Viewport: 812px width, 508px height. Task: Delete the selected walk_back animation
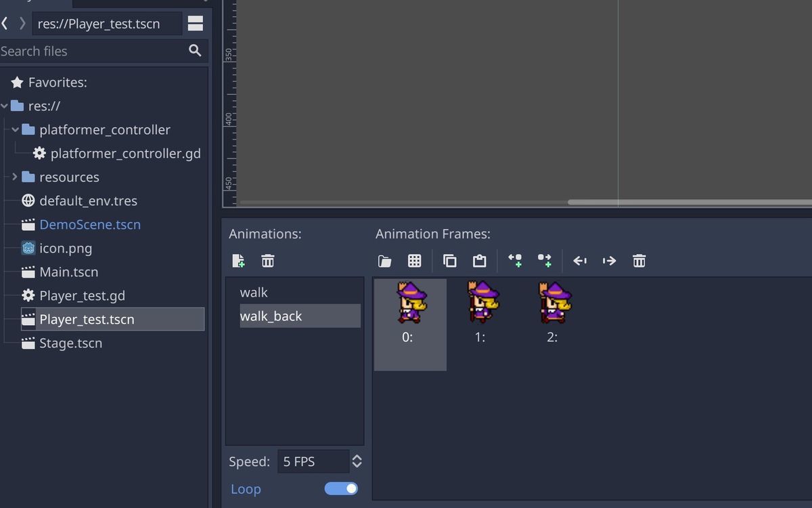(x=268, y=261)
